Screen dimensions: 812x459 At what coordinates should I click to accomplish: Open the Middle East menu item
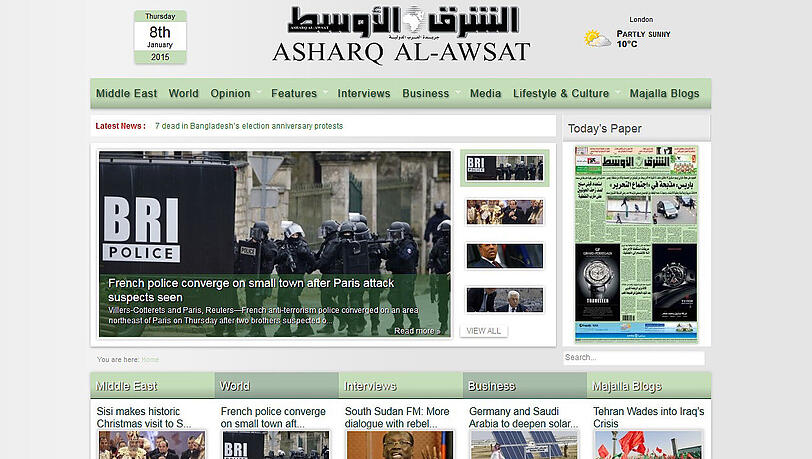click(x=126, y=93)
